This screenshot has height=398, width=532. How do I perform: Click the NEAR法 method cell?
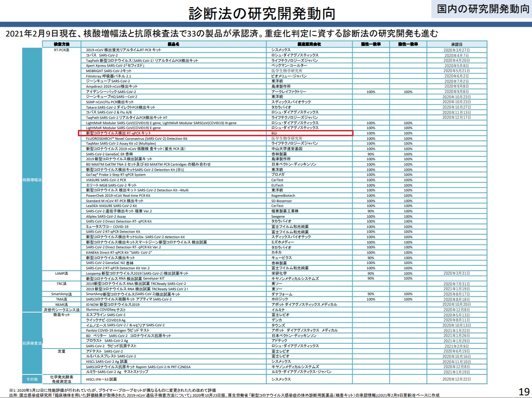click(61, 305)
